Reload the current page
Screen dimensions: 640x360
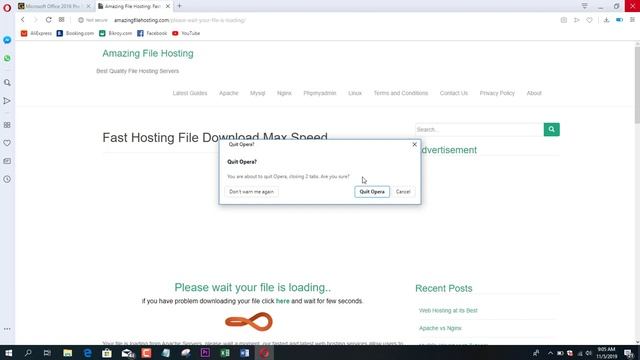click(x=49, y=20)
